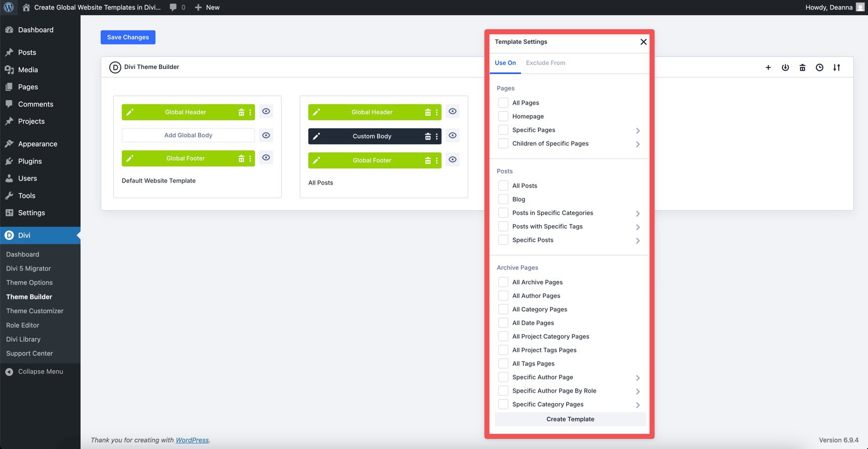Expand Specific Pages chevron
Screen dimensions: 868x449
[638, 131]
